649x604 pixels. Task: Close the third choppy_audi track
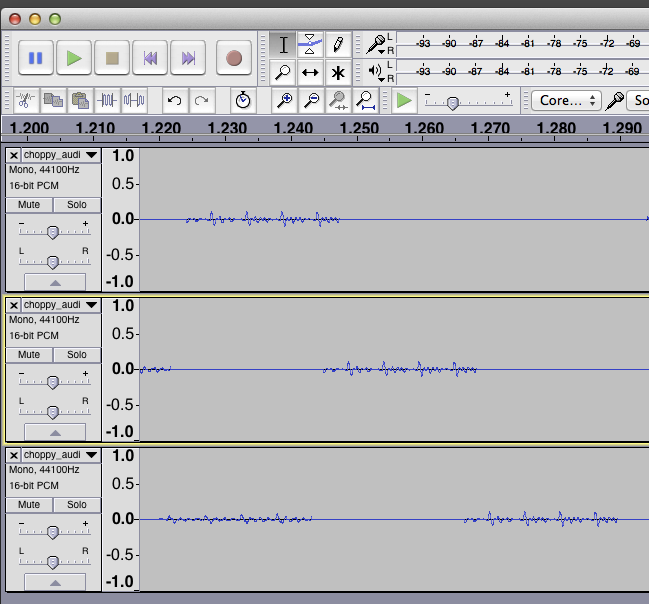point(14,455)
